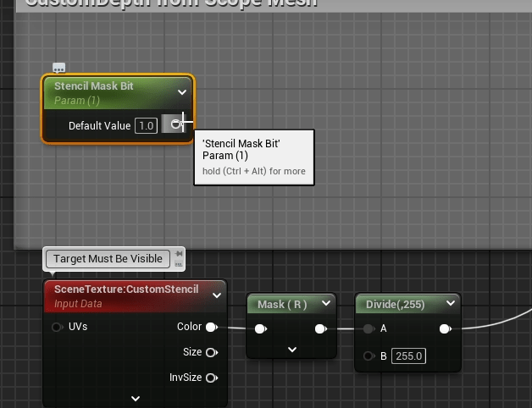This screenshot has height=408, width=532.
Task: Expand the bottom arrow of the SceneTexture node
Action: point(136,398)
